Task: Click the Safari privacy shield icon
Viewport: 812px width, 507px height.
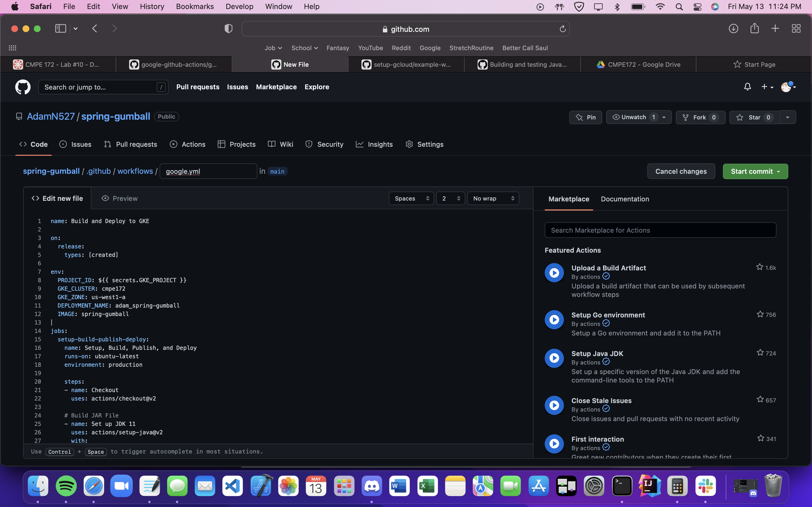Action: click(228, 29)
